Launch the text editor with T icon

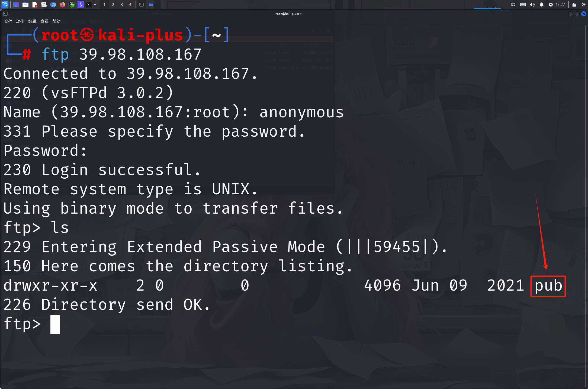44,5
